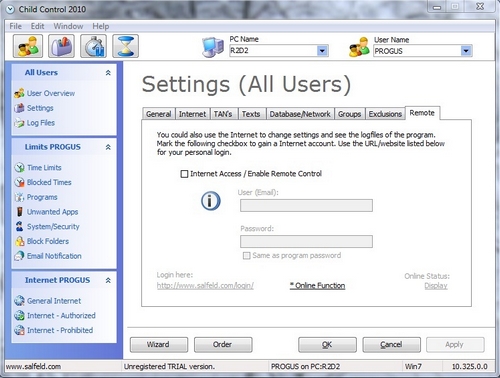Click the stopwatch chart toolbar icon
The image size is (500, 378).
(94, 46)
